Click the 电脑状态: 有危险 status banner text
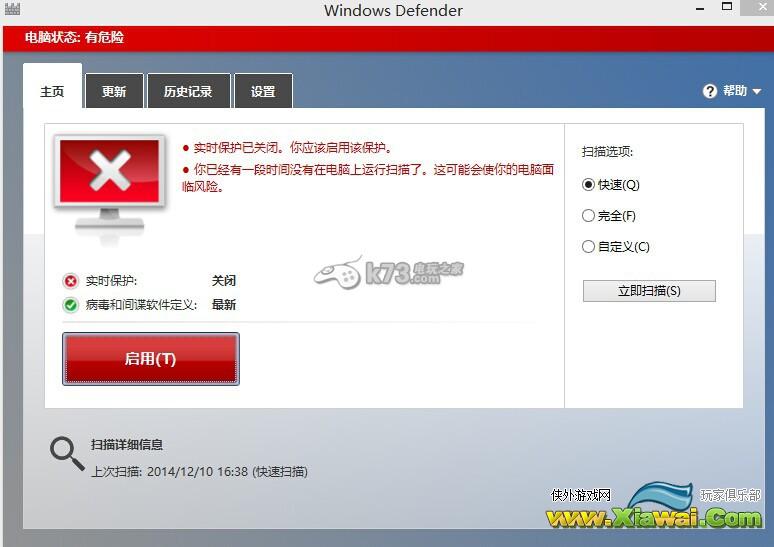 pyautogui.click(x=74, y=38)
